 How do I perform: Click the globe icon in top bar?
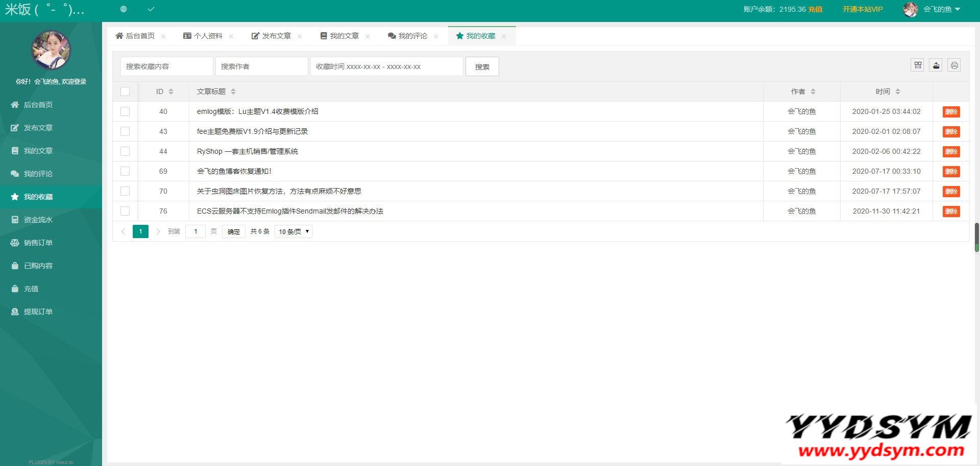(x=124, y=9)
